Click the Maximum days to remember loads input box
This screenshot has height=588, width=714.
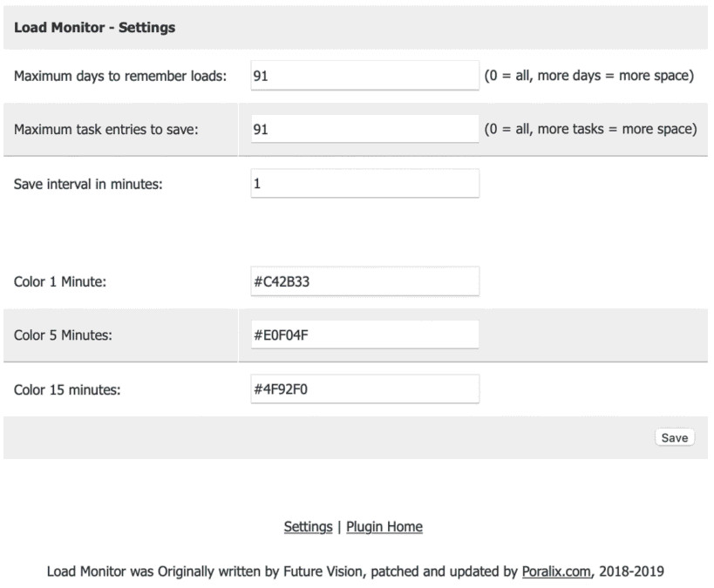[364, 76]
